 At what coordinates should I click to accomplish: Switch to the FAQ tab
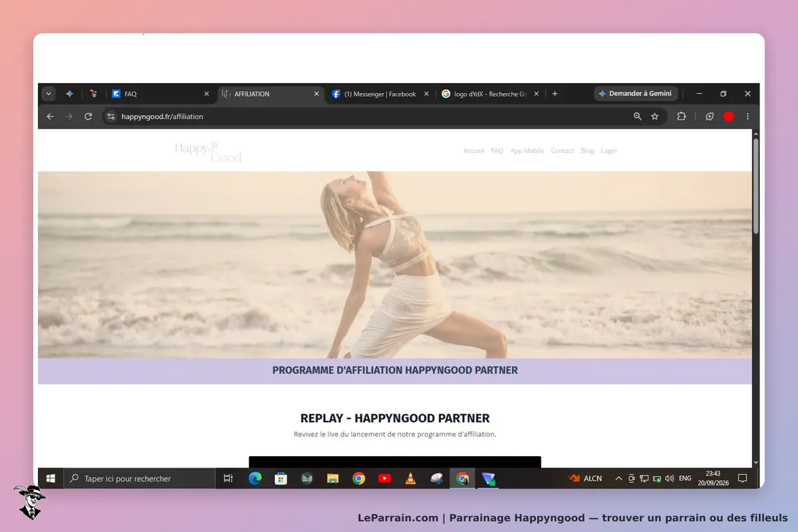160,94
